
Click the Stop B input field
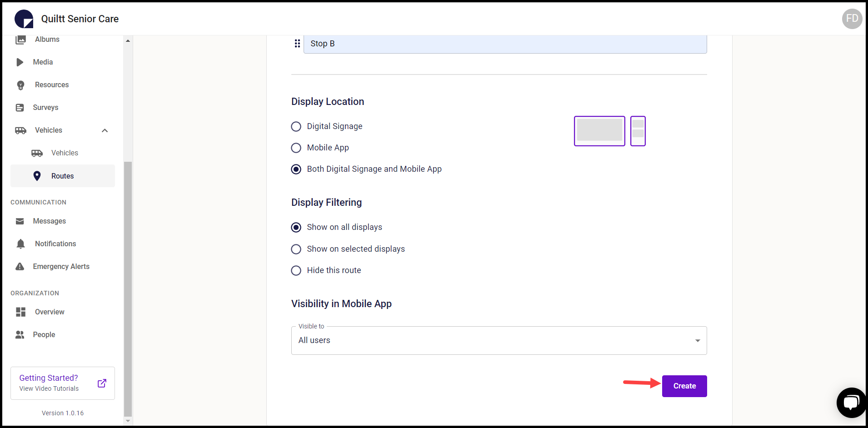505,44
